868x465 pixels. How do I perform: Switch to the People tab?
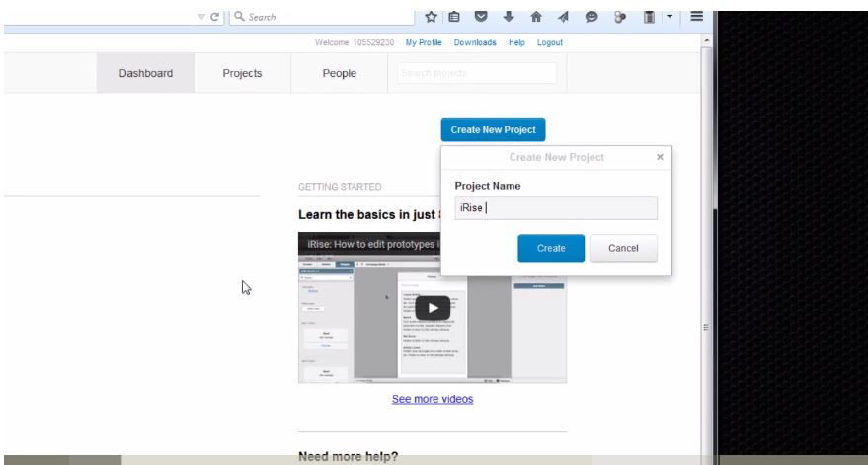340,73
